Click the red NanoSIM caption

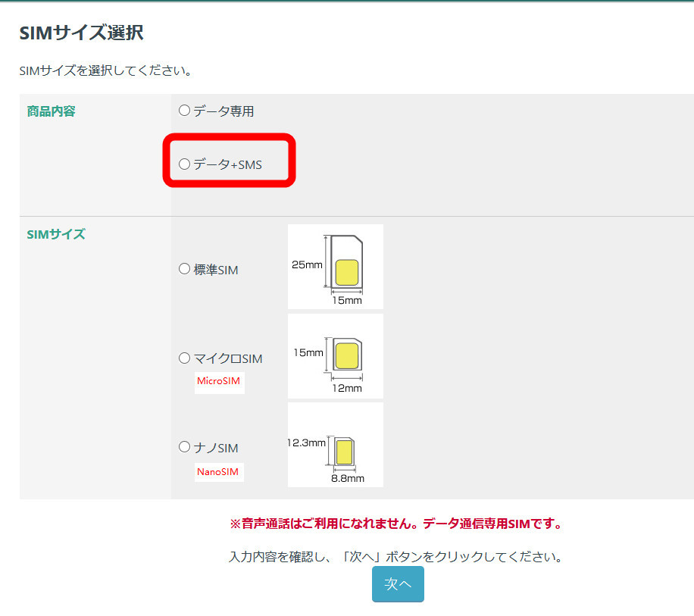218,472
